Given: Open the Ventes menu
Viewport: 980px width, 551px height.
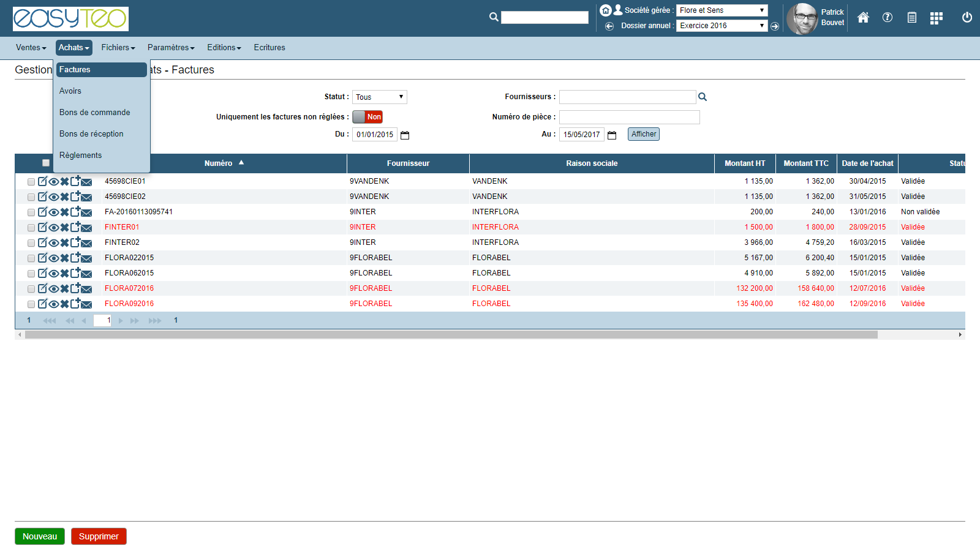Looking at the screenshot, I should [31, 48].
